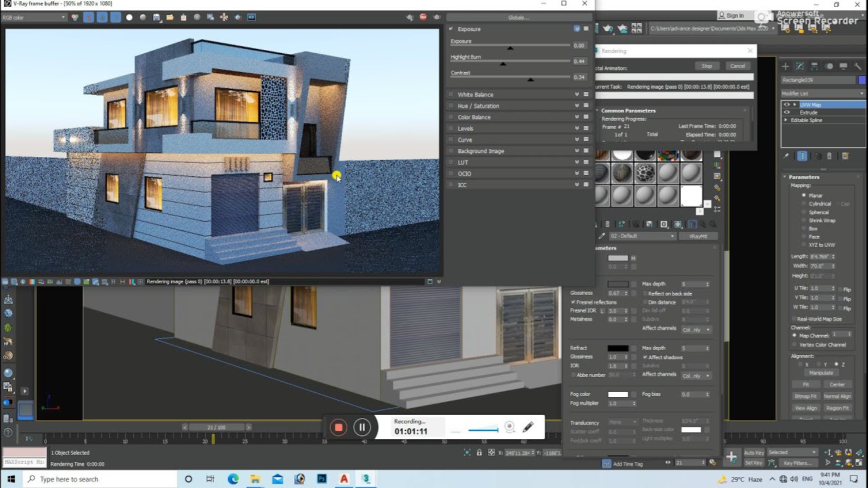Pause the screen recording

pos(362,427)
